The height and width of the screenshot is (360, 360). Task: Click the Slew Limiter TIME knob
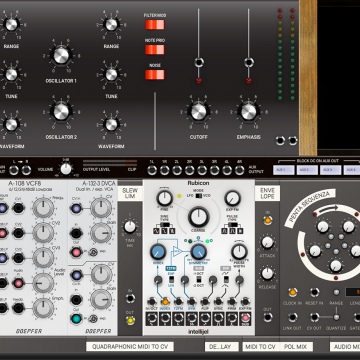[x=130, y=227]
